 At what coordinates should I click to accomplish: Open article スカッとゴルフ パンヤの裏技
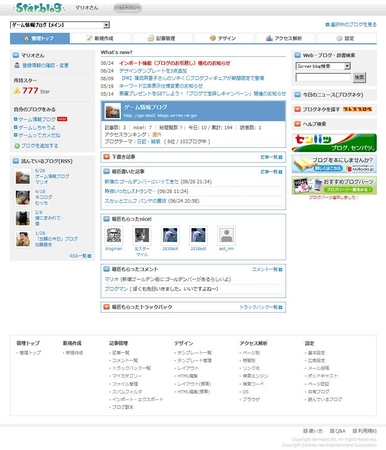click(135, 201)
